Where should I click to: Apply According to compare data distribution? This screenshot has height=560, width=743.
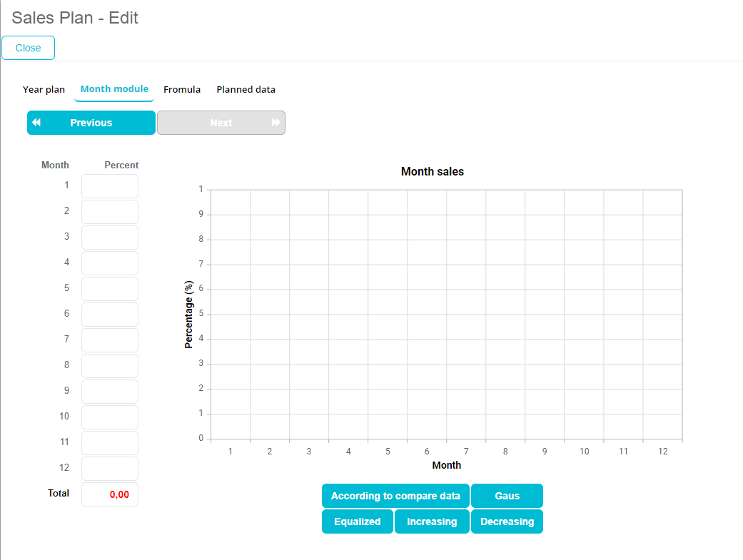(395, 496)
